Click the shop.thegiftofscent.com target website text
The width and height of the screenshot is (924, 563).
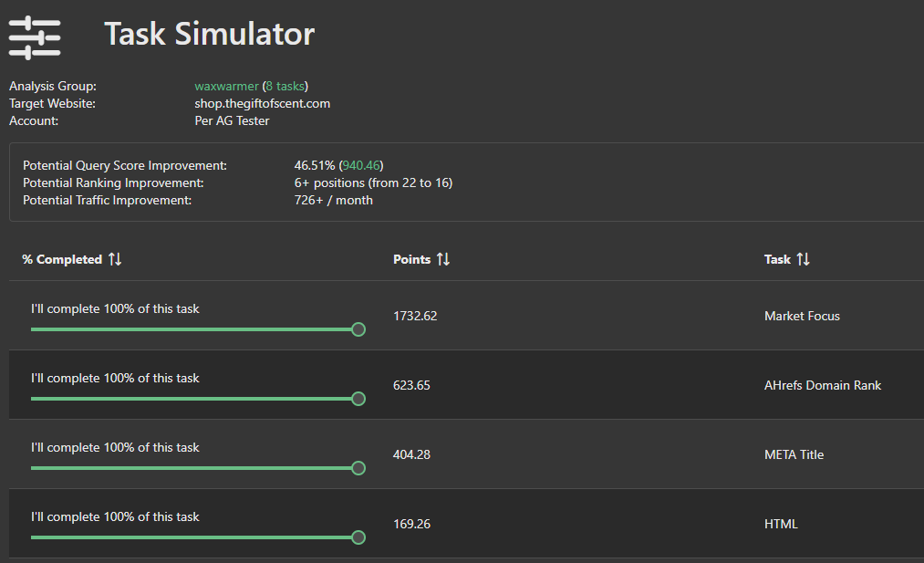(262, 103)
